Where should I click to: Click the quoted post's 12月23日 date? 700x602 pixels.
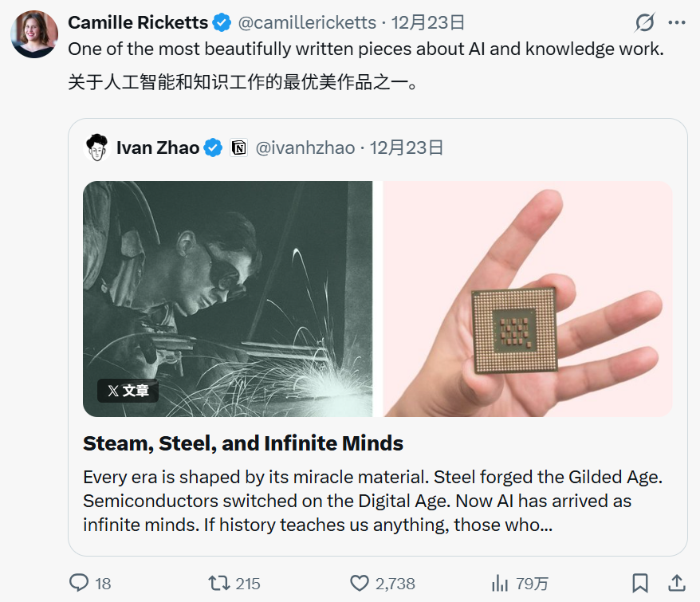[x=407, y=148]
